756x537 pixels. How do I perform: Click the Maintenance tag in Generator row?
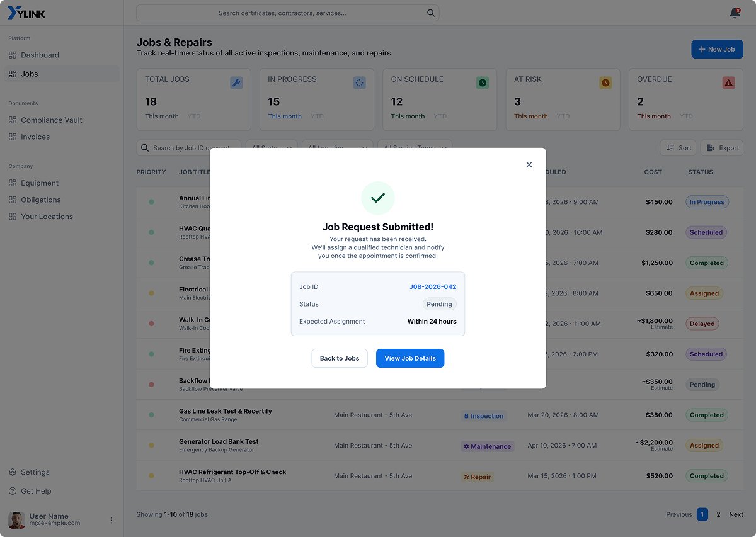[x=488, y=446]
